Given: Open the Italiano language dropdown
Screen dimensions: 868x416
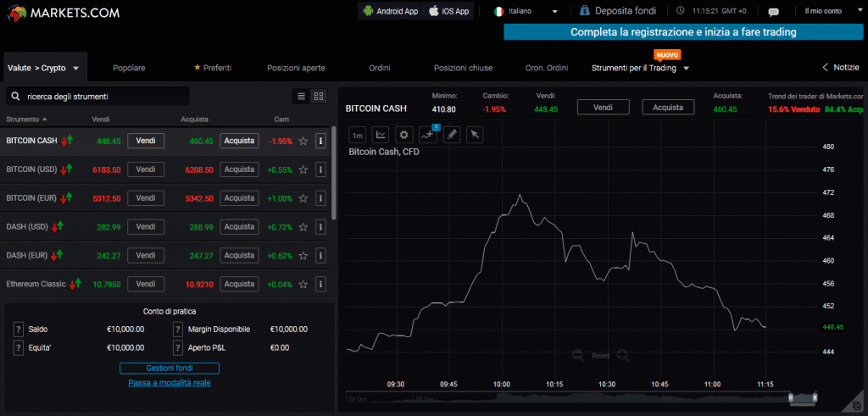Looking at the screenshot, I should 526,11.
